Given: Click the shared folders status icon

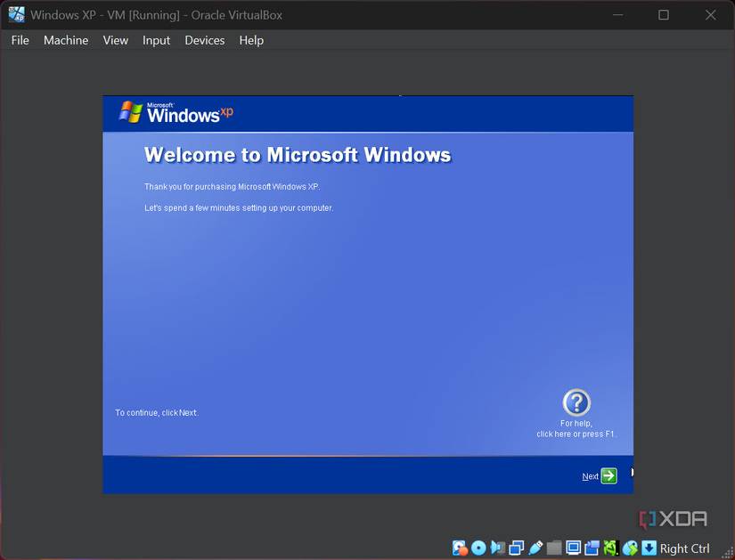Looking at the screenshot, I should (x=554, y=548).
